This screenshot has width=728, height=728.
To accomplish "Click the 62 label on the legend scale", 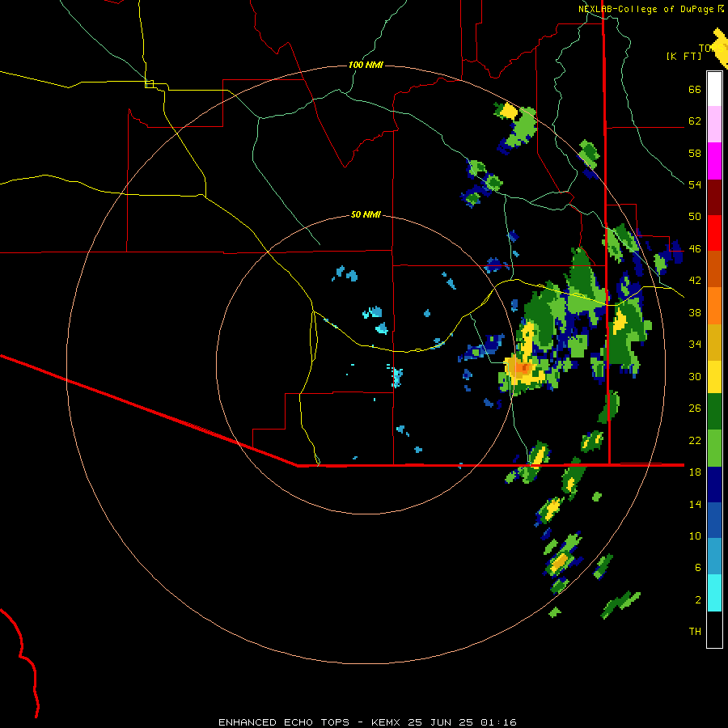I will 695,121.
